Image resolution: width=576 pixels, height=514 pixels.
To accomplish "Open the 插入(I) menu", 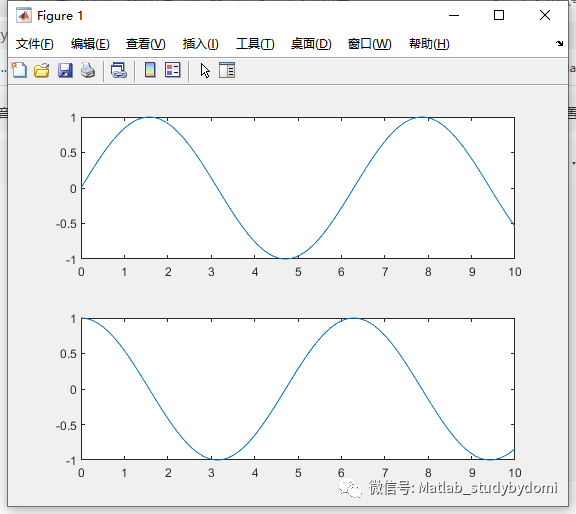I will point(201,44).
